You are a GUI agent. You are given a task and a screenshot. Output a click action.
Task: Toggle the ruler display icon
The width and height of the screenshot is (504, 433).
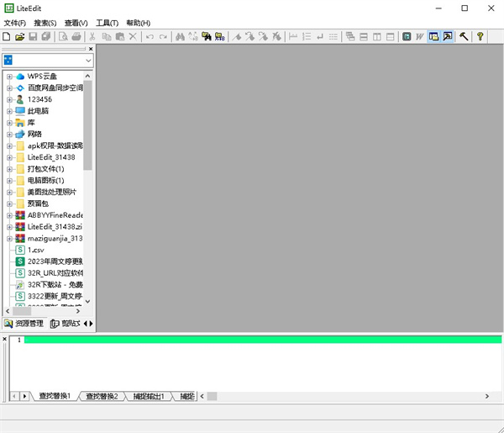[x=293, y=37]
